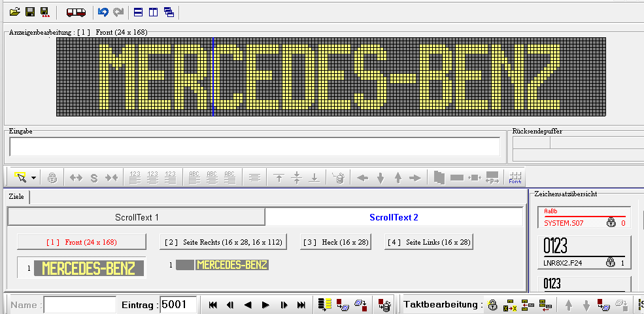Select [2] Seite Rechts target button
644x314 pixels.
point(223,242)
